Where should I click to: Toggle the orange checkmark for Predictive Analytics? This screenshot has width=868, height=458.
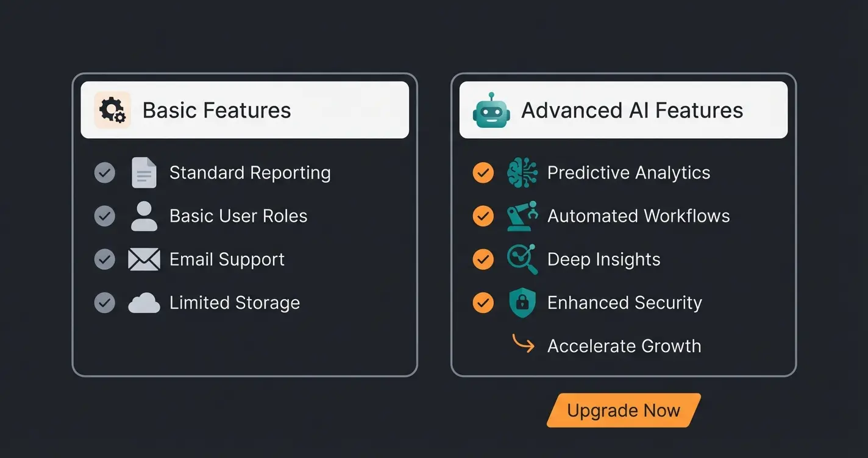[x=483, y=173]
